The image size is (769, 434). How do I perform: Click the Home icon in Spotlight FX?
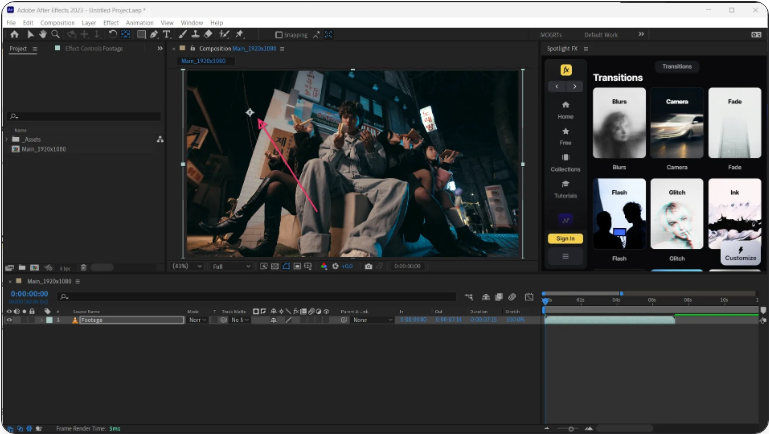pos(566,108)
